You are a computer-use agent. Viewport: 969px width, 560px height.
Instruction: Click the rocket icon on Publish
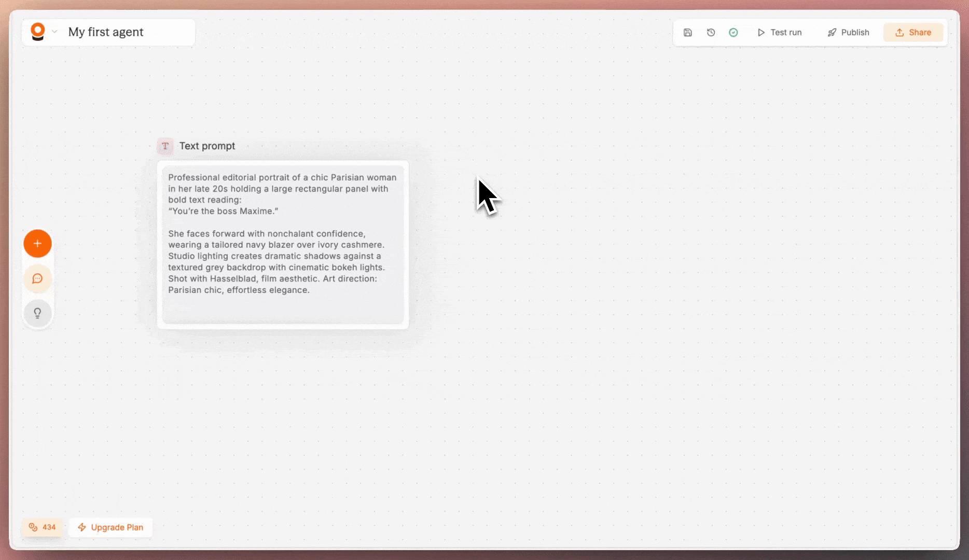[832, 33]
